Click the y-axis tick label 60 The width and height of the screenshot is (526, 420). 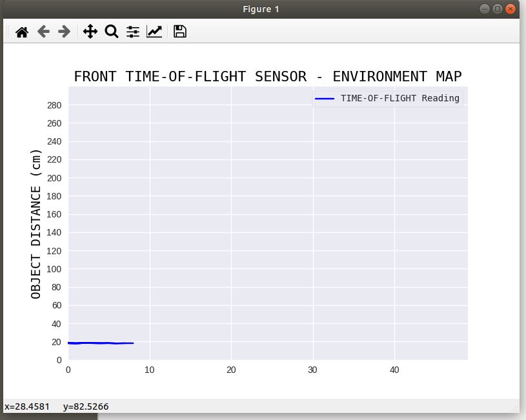[56, 305]
